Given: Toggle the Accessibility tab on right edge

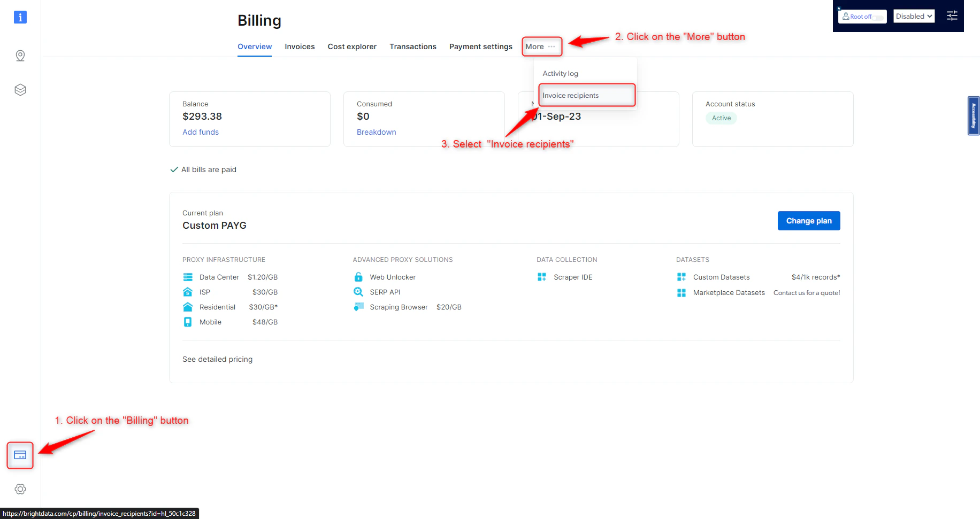Looking at the screenshot, I should 973,115.
